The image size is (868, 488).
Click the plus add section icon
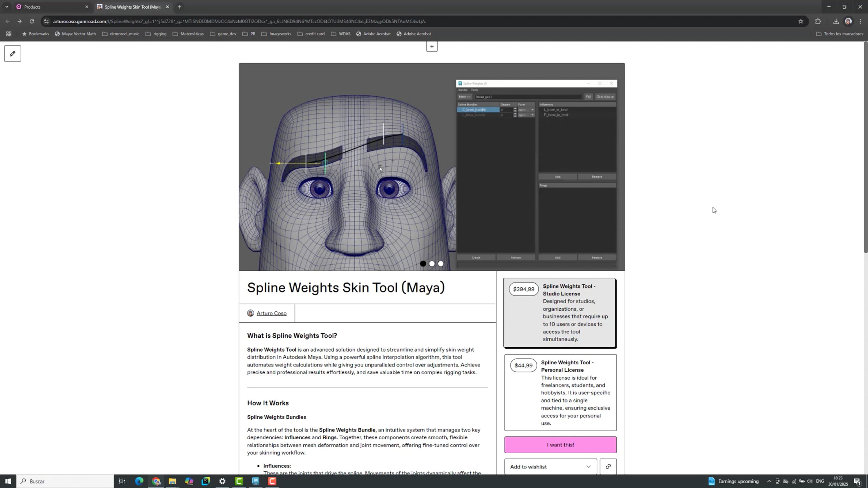pyautogui.click(x=431, y=47)
